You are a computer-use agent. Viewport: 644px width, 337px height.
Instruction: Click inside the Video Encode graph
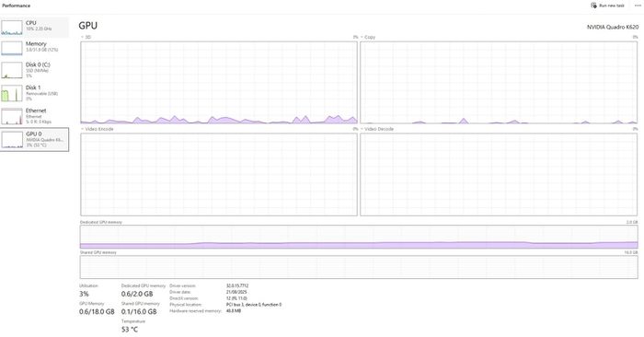[x=219, y=174]
